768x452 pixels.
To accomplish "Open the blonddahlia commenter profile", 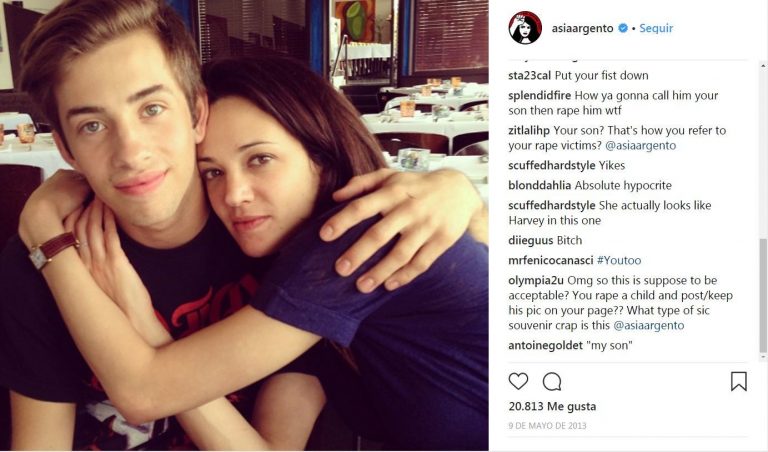I will (540, 186).
